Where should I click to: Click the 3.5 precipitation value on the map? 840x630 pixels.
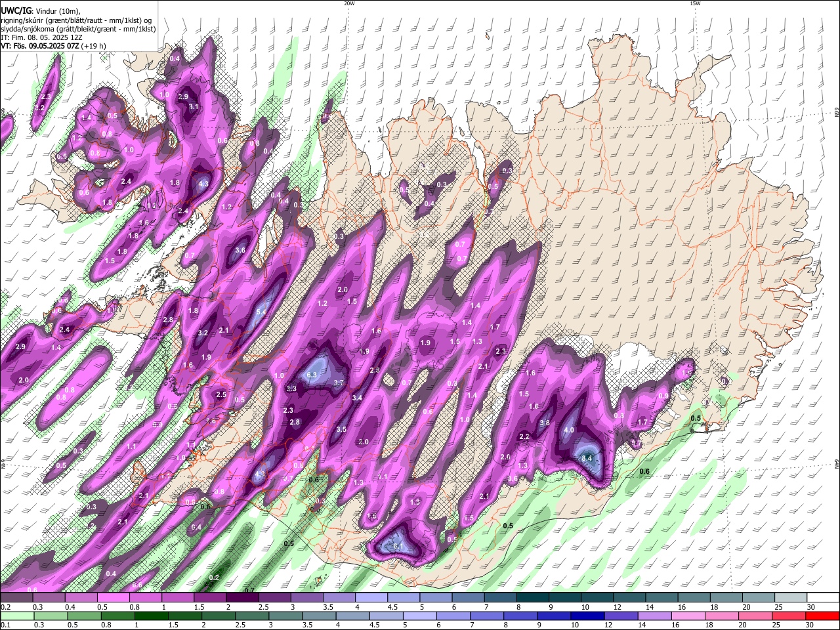(341, 429)
